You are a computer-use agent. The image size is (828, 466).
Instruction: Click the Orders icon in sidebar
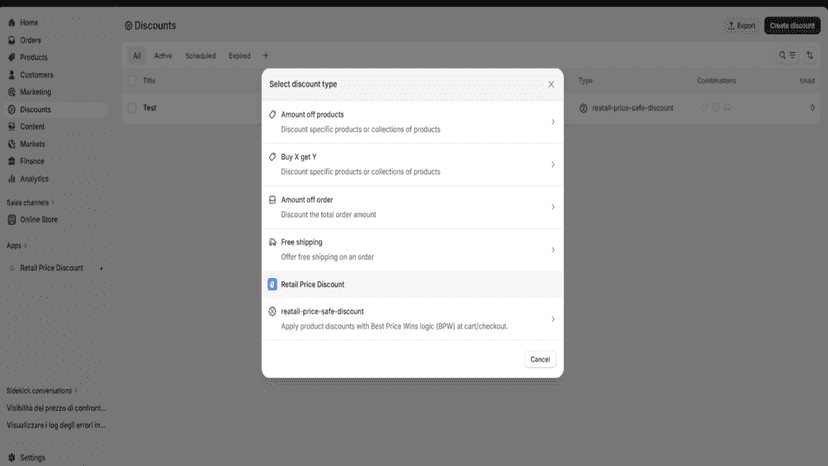(12, 40)
